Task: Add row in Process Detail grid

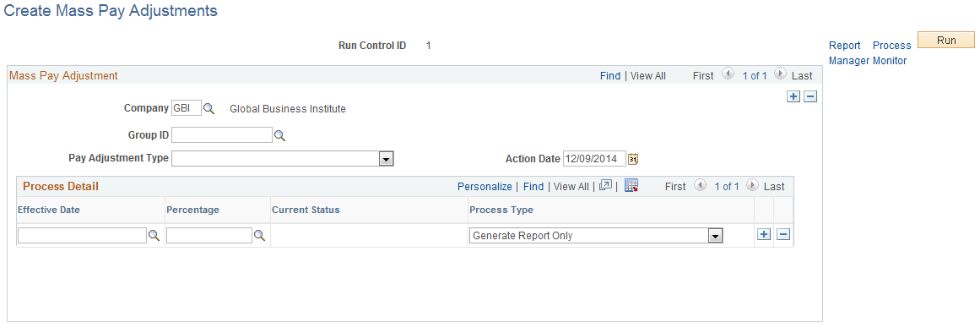Action: click(764, 234)
